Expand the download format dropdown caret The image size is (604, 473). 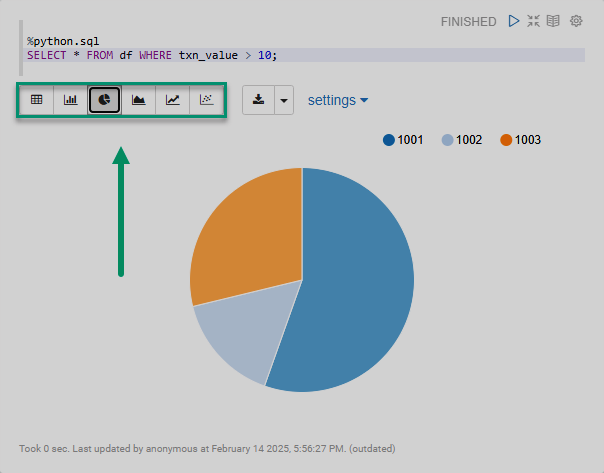(x=283, y=100)
